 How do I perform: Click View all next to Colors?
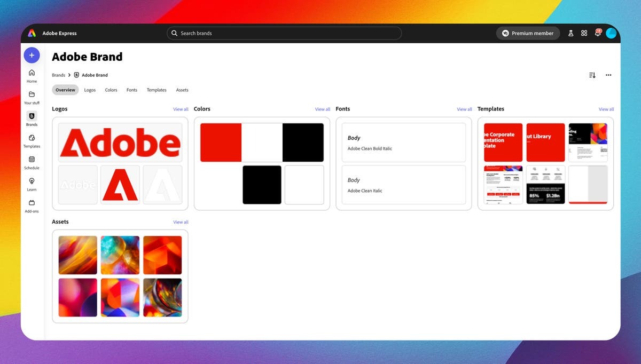point(323,109)
